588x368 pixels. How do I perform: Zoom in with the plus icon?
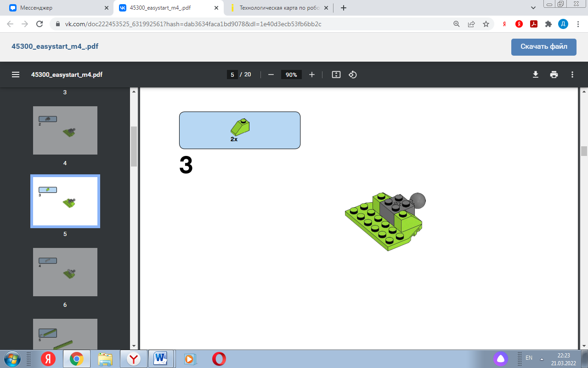pyautogui.click(x=312, y=75)
